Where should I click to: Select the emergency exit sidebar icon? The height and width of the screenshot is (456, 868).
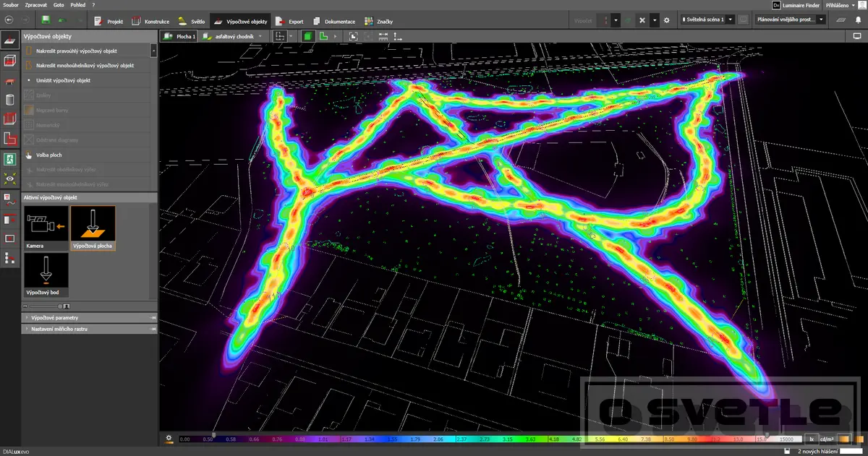click(x=10, y=158)
